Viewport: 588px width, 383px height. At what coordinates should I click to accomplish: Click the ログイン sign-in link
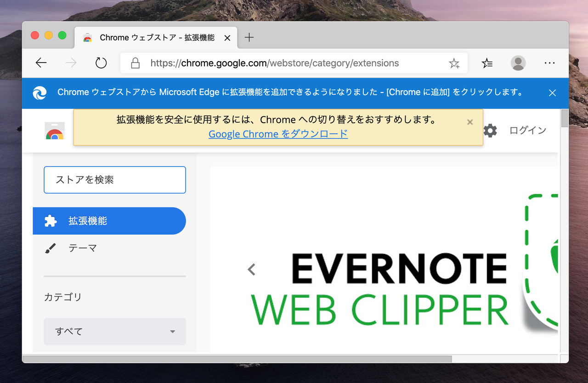click(528, 131)
